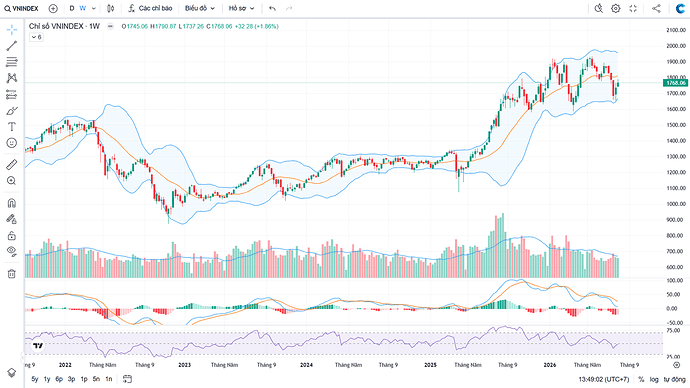Click the 1768.06 current price label

(675, 83)
